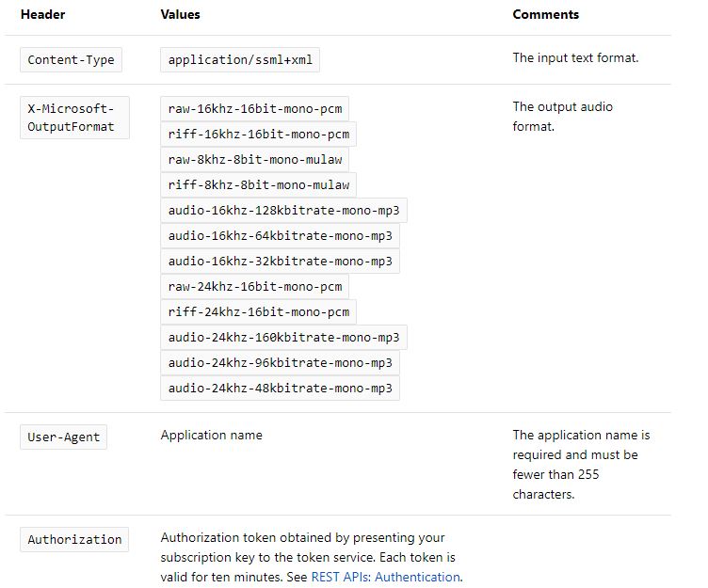Image resolution: width=708 pixels, height=588 pixels.
Task: Select audio-16khz-32kbitrate-mono-mp3 value
Action: (280, 261)
